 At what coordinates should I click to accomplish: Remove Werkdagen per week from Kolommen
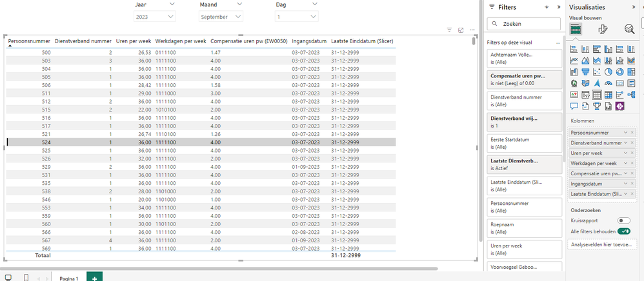point(632,163)
